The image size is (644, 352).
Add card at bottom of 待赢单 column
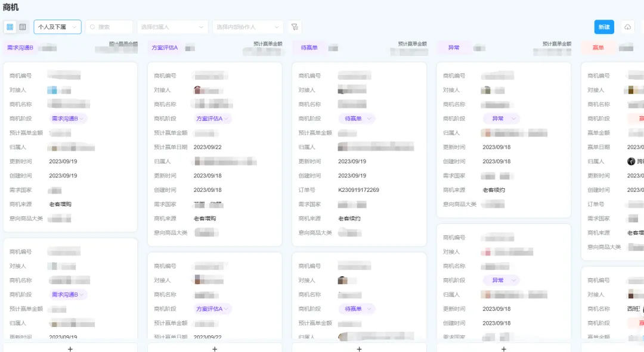click(x=359, y=348)
